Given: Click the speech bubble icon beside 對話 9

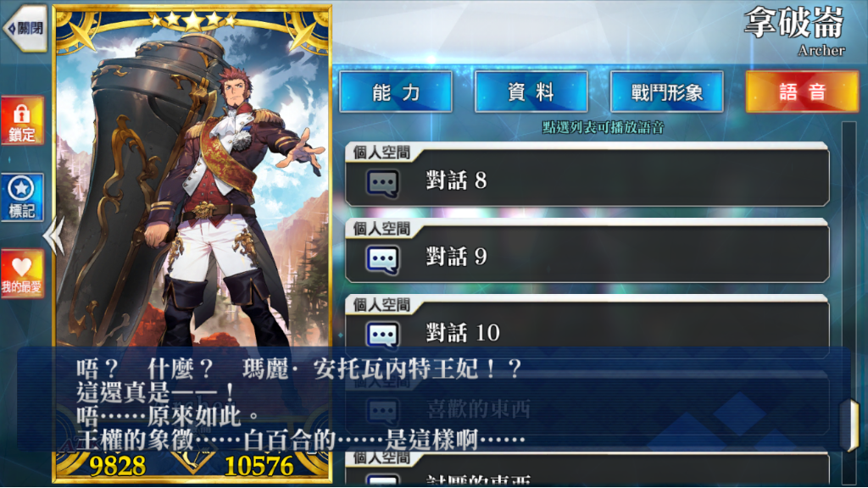Looking at the screenshot, I should click(382, 259).
